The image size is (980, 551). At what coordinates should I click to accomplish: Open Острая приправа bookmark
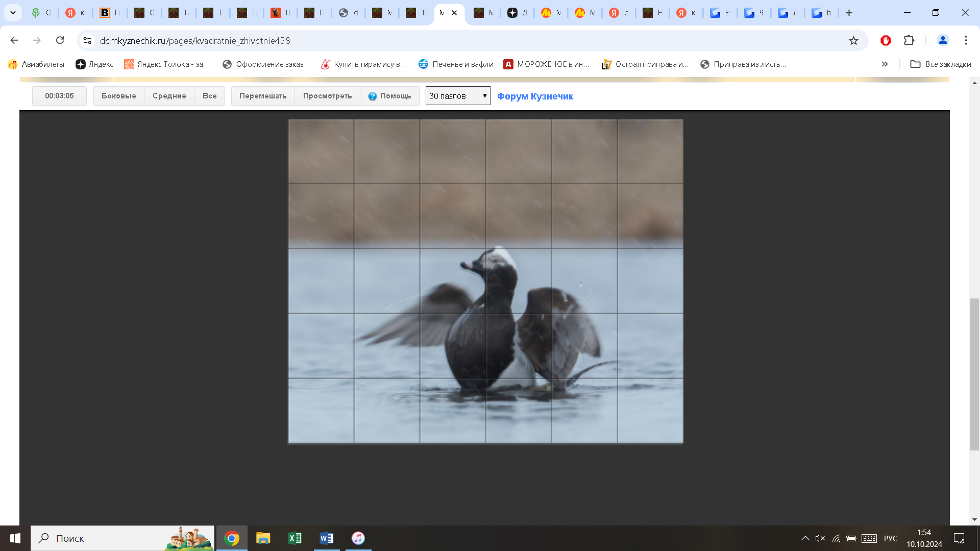(645, 64)
